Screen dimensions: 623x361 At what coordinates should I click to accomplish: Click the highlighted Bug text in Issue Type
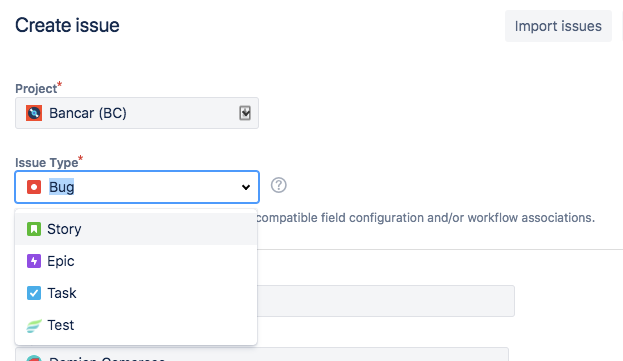click(62, 187)
